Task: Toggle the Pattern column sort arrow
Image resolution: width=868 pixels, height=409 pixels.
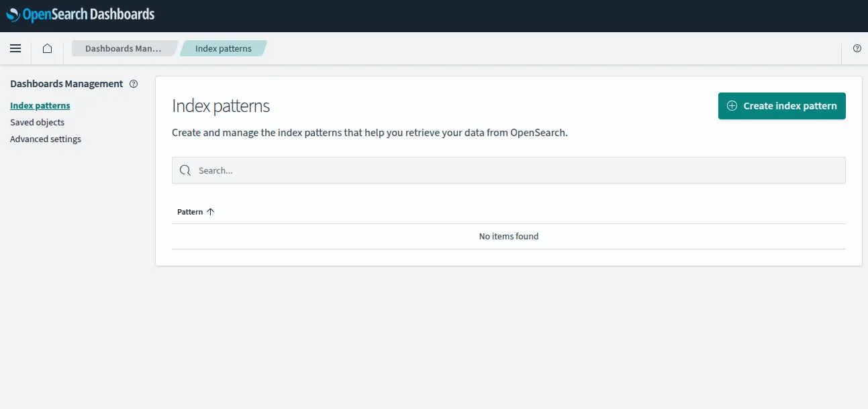Action: (211, 212)
